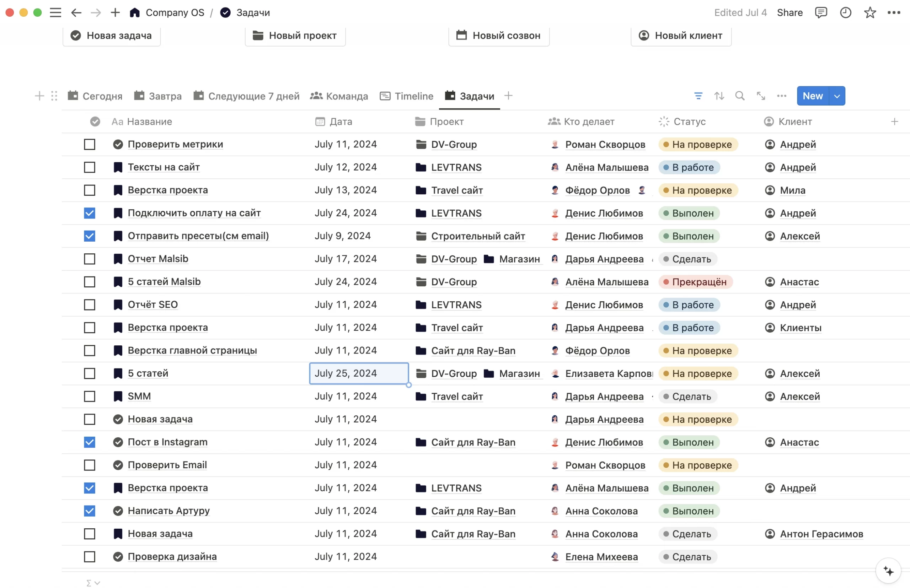The width and height of the screenshot is (910, 588).
Task: Add a new view with plus icon
Action: (508, 96)
